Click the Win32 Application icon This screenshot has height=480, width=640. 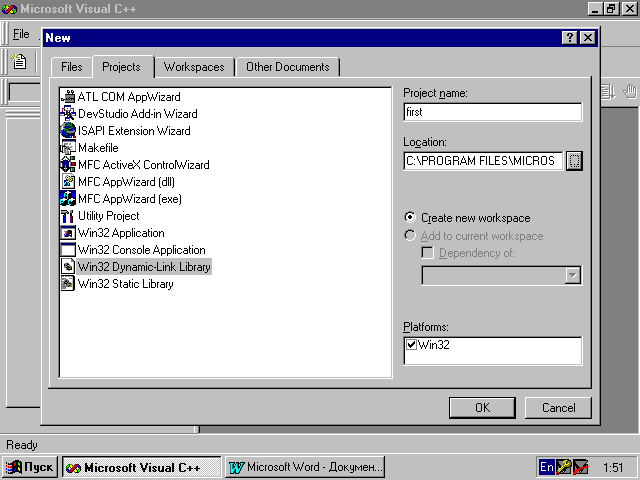[x=68, y=233]
